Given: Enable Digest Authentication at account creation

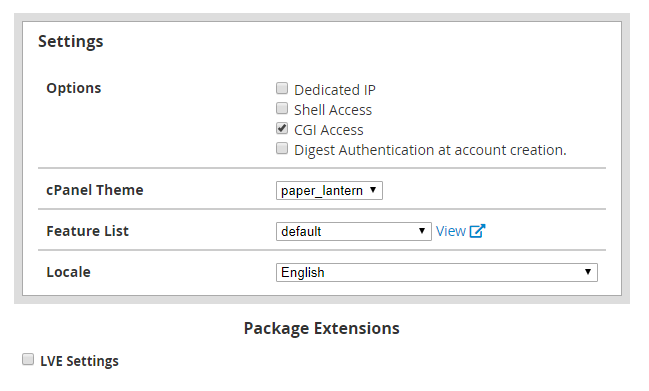Looking at the screenshot, I should click(282, 148).
